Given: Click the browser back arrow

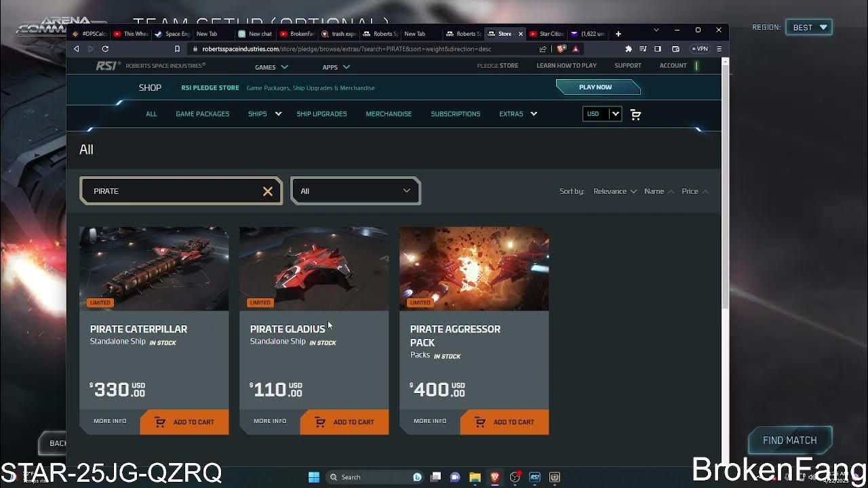Looking at the screenshot, I should (x=77, y=49).
